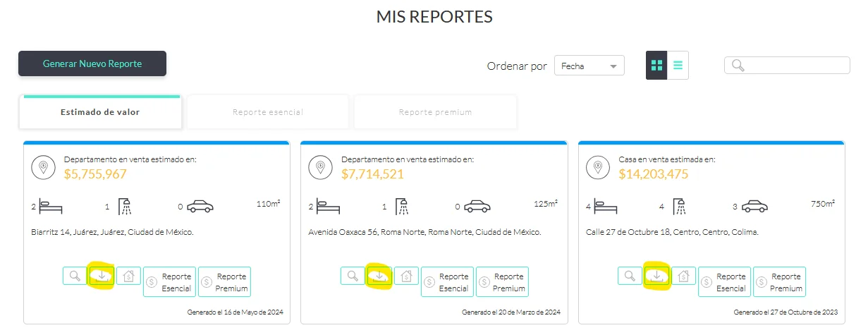Open the Reporte premium tab
Image resolution: width=868 pixels, height=335 pixels.
point(435,112)
